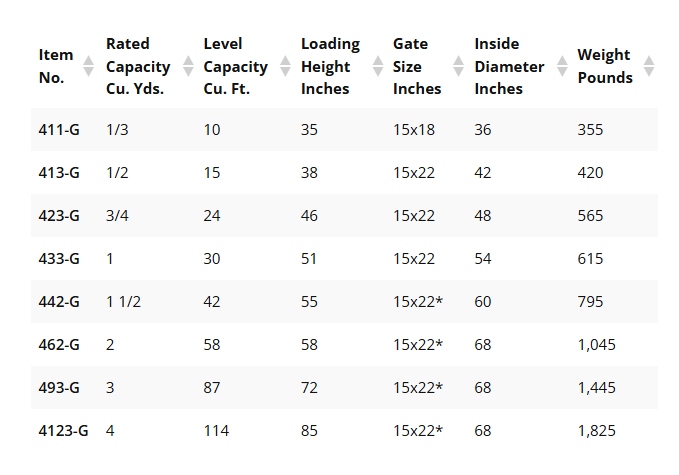Click the Item No. column header

(x=56, y=66)
